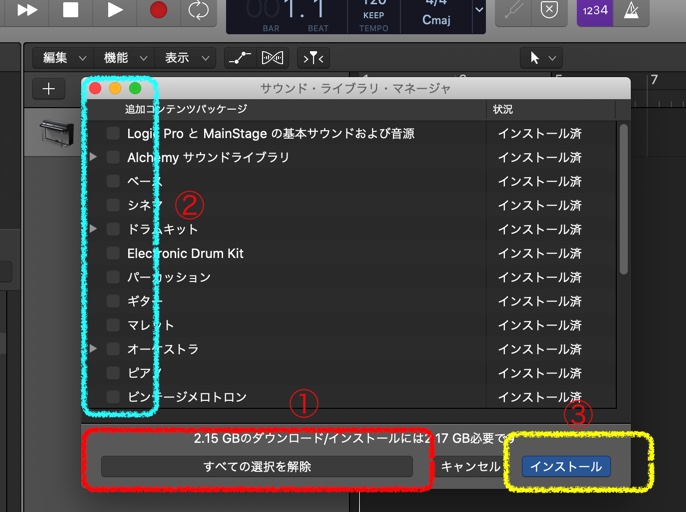Toggle the shield X button in control bar
The width and height of the screenshot is (686, 512).
pyautogui.click(x=549, y=10)
